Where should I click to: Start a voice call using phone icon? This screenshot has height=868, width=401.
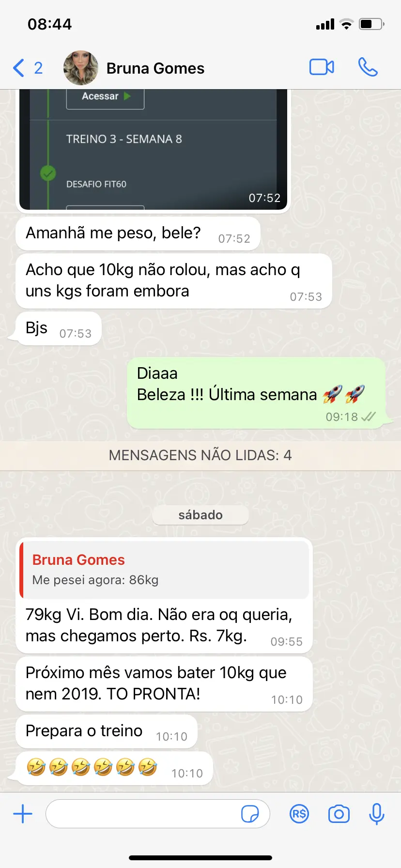click(368, 67)
